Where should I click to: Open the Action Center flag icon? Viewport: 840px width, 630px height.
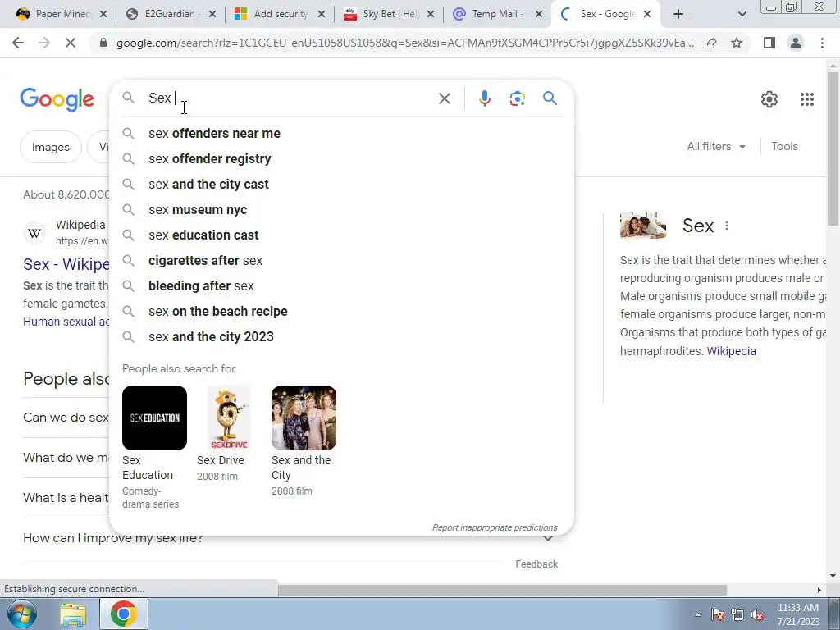(x=718, y=614)
